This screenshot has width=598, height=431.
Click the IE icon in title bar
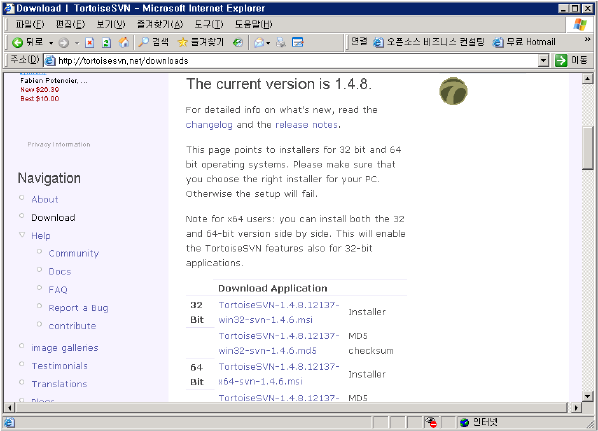9,8
